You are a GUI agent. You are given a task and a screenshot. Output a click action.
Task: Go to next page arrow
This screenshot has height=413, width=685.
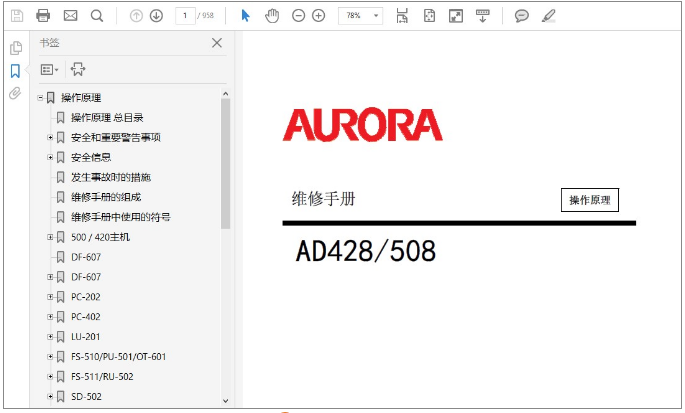click(156, 16)
